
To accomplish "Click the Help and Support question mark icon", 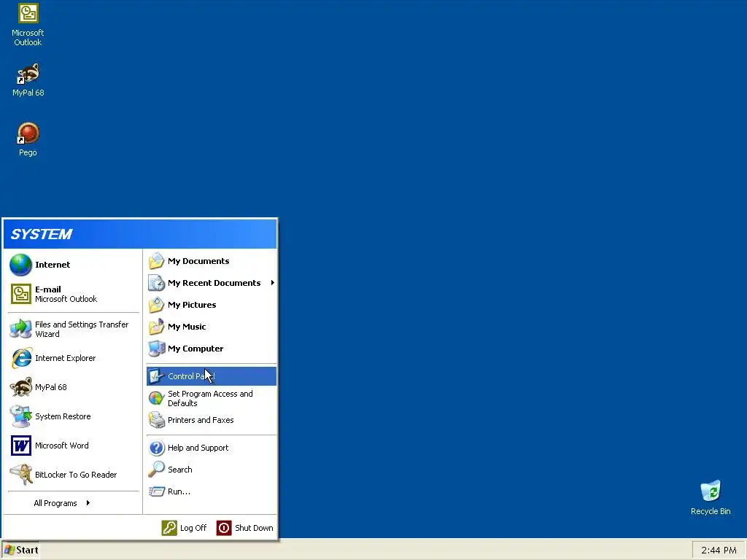I will click(x=156, y=448).
